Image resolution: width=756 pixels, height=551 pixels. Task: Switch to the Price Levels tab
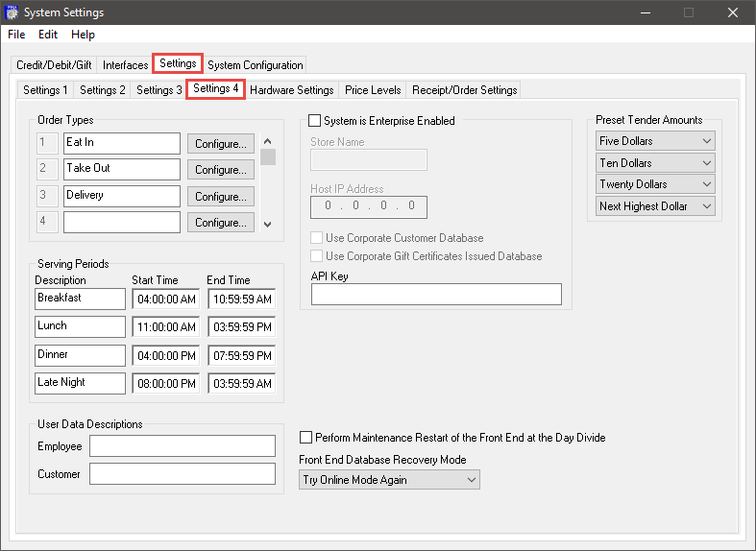(373, 90)
